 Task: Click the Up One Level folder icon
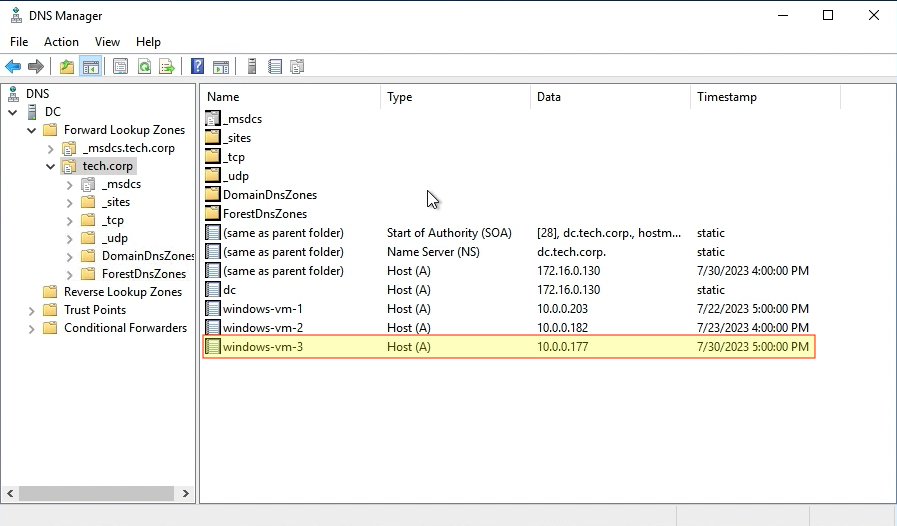(x=67, y=67)
